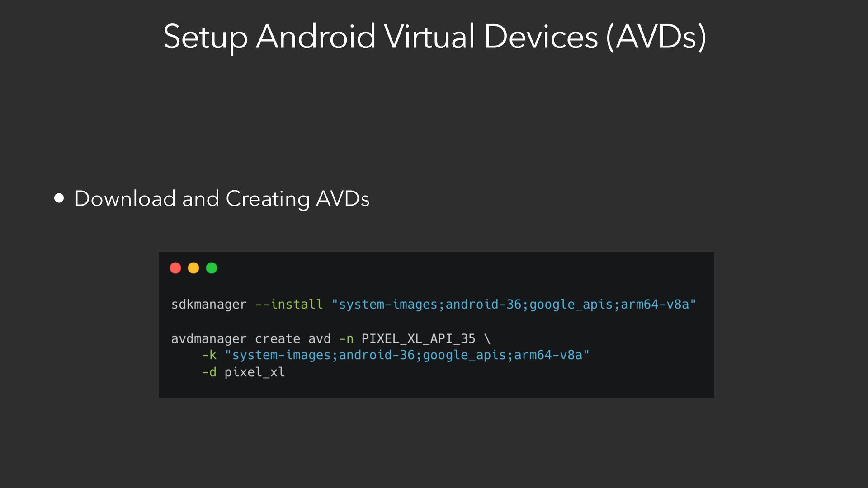Click the green maximize dot in terminal

point(212,268)
